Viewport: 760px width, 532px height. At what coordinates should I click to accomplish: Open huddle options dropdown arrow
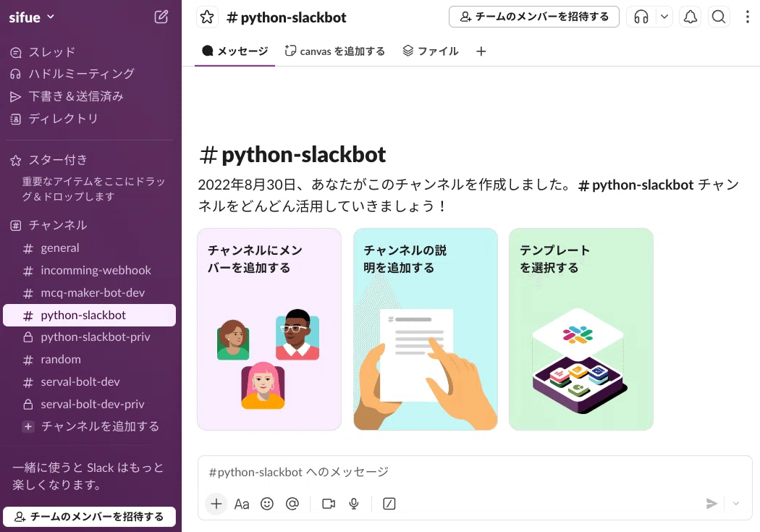coord(664,17)
